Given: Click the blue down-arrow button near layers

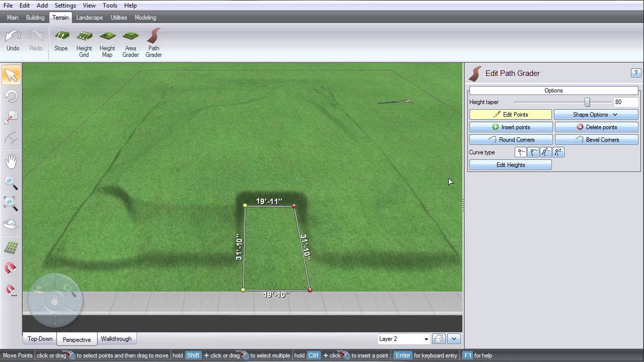Looking at the screenshot, I should 454,339.
